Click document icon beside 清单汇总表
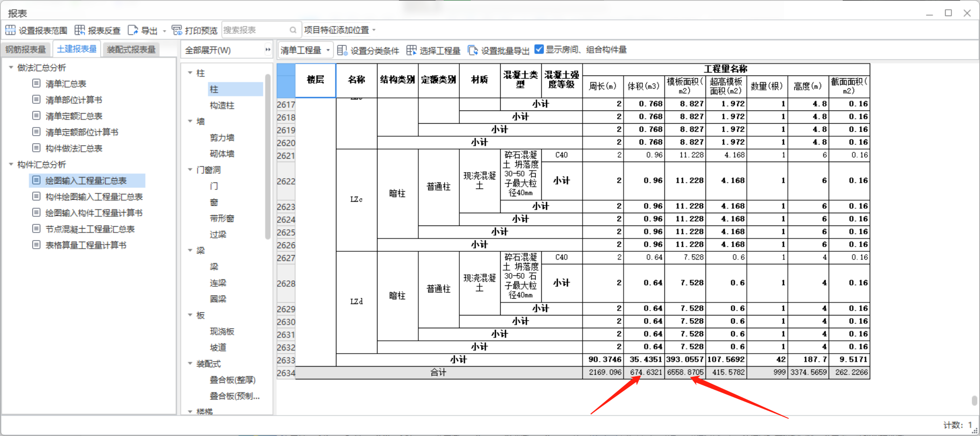This screenshot has width=980, height=436. tap(36, 83)
